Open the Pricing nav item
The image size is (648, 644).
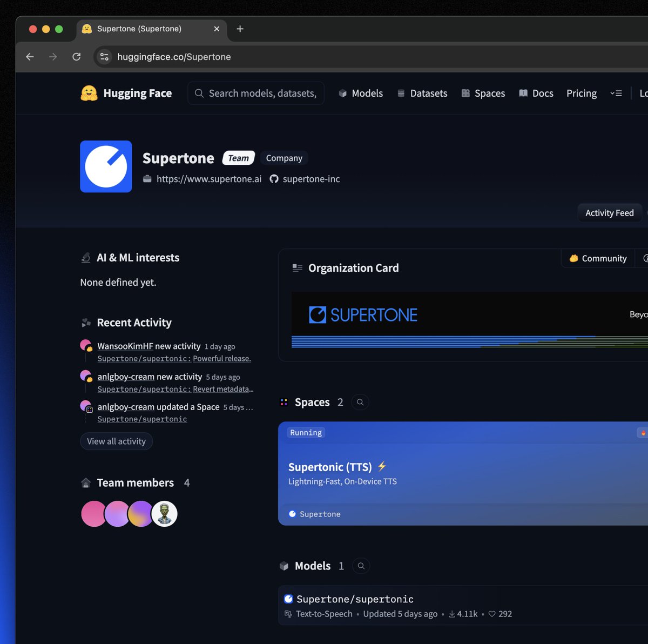coord(582,93)
